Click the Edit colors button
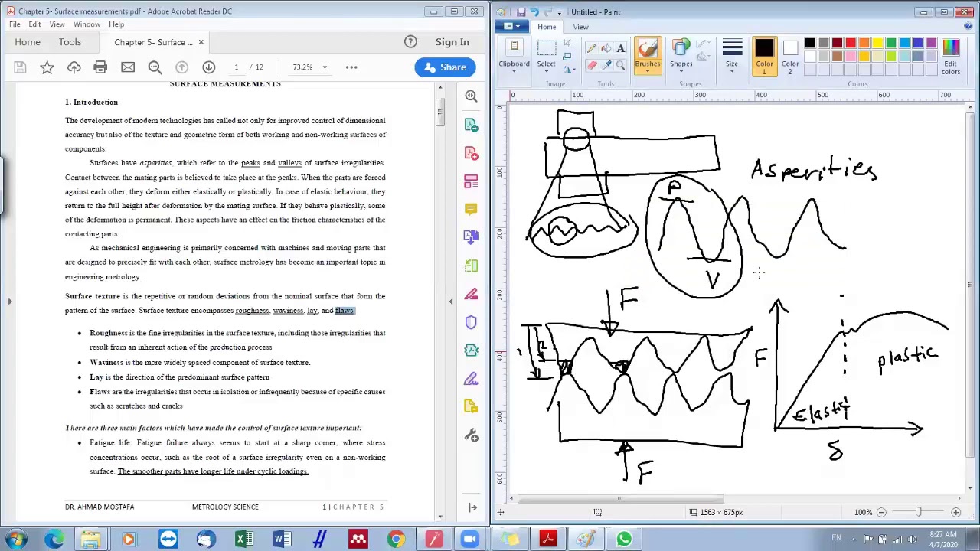Screen dimensions: 980x551 (x=951, y=57)
